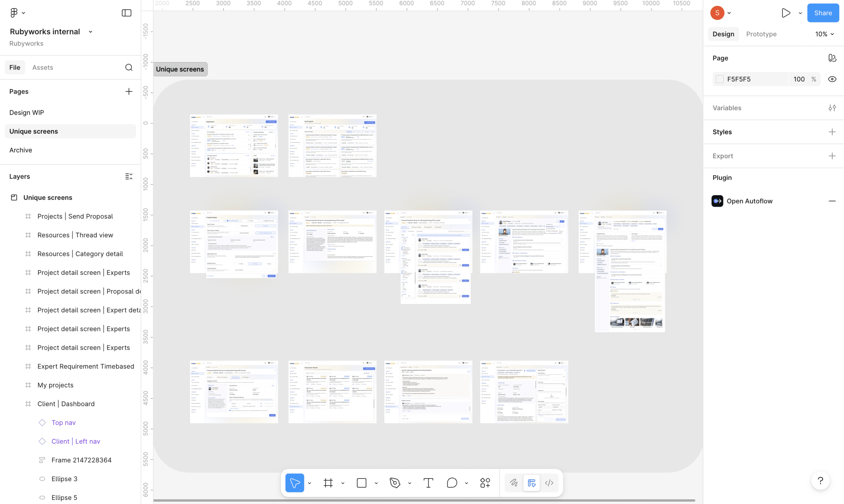Open the Actions resources tool

coord(485,483)
